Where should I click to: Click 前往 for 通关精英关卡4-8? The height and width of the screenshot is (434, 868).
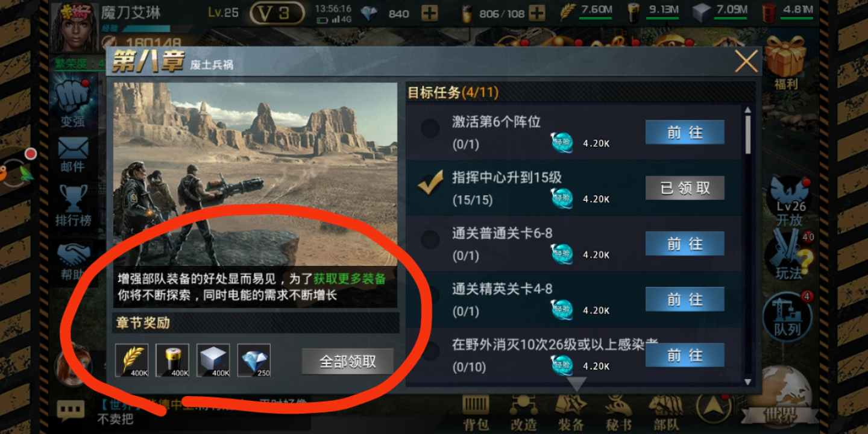click(685, 299)
